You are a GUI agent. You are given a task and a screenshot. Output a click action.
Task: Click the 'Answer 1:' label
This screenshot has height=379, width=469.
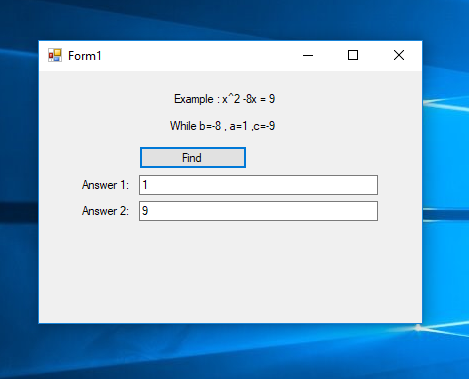[x=105, y=185]
